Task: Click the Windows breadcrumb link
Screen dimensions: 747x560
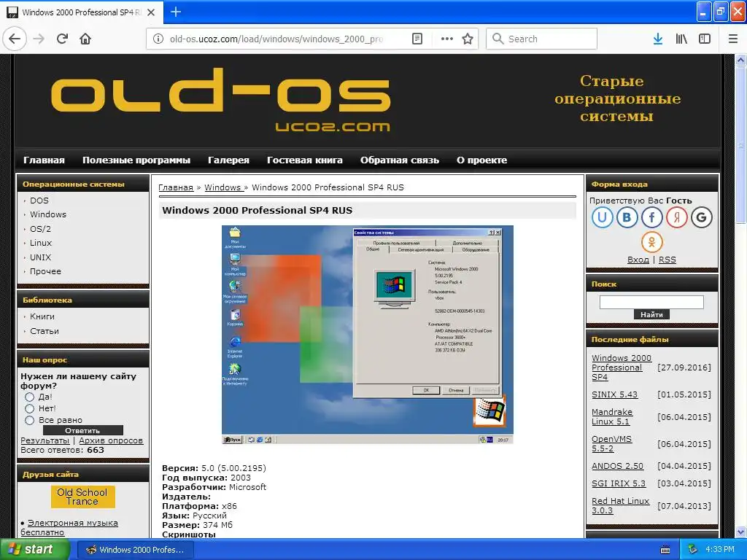Action: [x=222, y=187]
